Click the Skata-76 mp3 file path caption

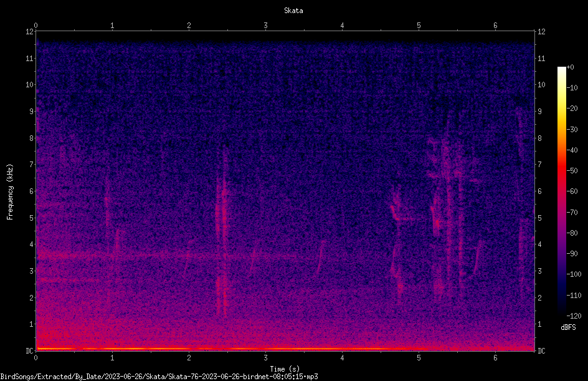click(159, 377)
